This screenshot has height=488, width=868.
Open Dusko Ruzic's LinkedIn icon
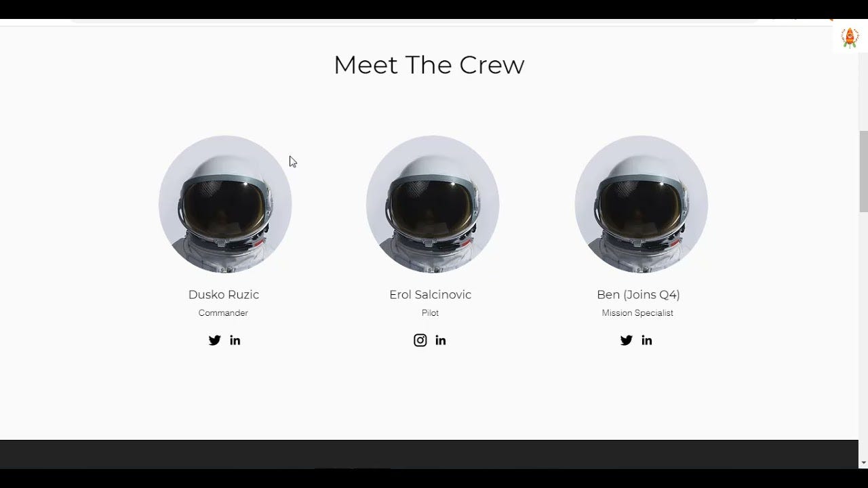click(x=235, y=340)
